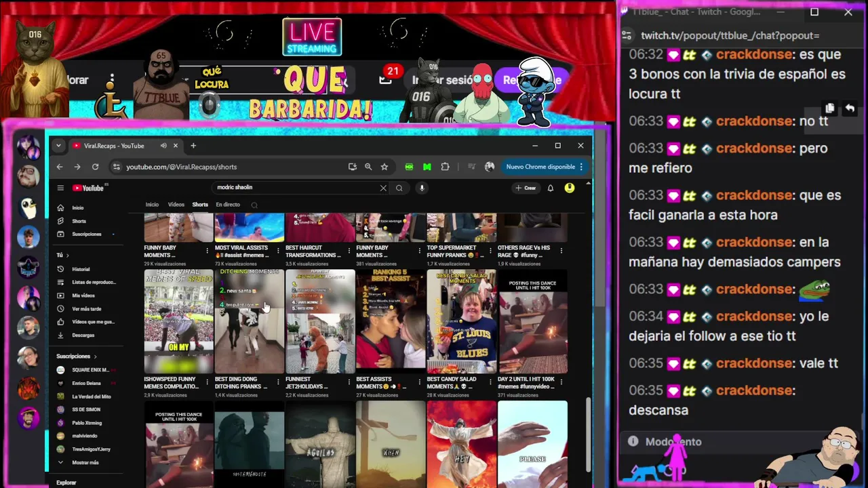Expand the Suscripciones section chevron
The height and width of the screenshot is (488, 868).
tap(95, 357)
